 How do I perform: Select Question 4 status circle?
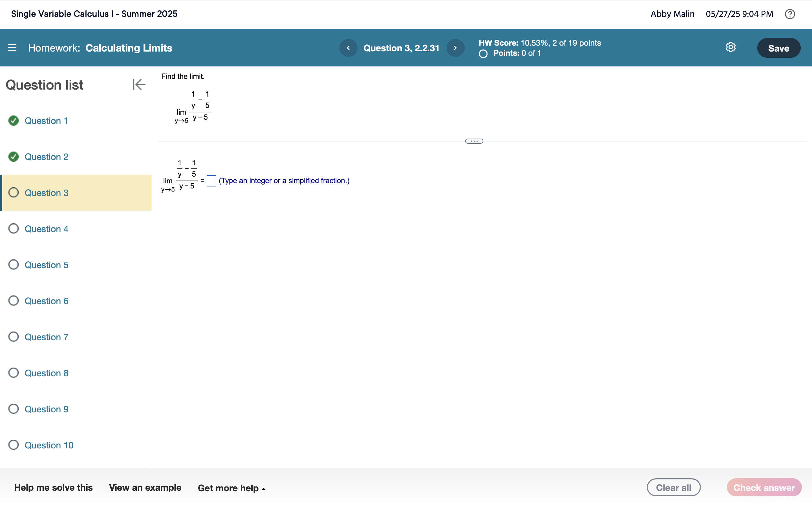[x=14, y=229]
